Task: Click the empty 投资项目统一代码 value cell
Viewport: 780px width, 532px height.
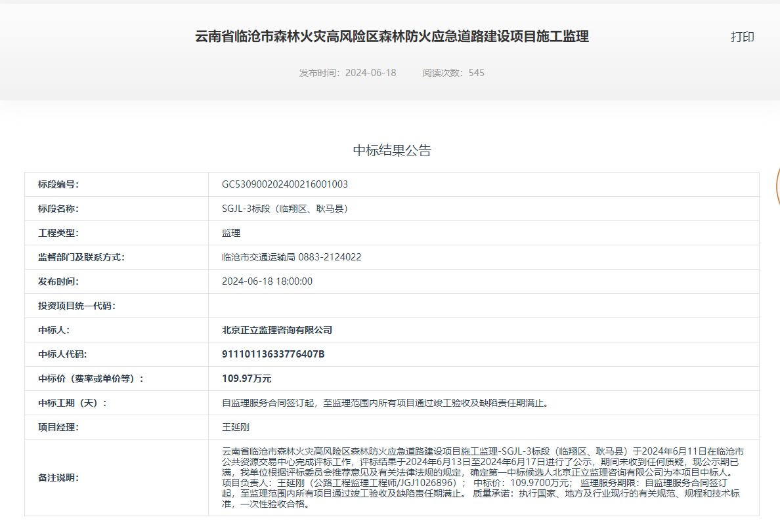Action: pos(483,306)
